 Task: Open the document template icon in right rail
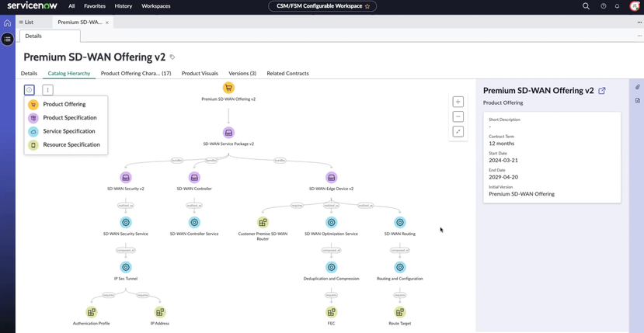click(x=638, y=100)
